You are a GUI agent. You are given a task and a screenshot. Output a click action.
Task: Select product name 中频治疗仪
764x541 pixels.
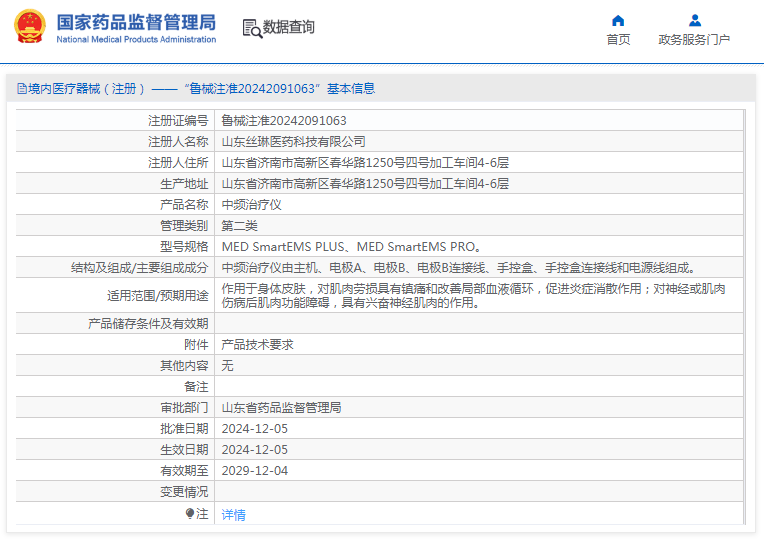[x=251, y=204]
